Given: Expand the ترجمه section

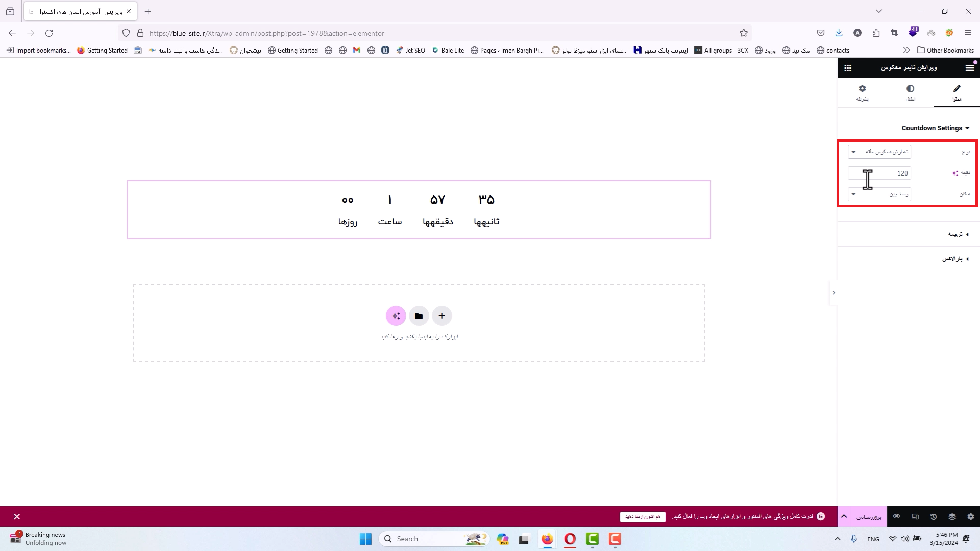Looking at the screenshot, I should pyautogui.click(x=958, y=234).
